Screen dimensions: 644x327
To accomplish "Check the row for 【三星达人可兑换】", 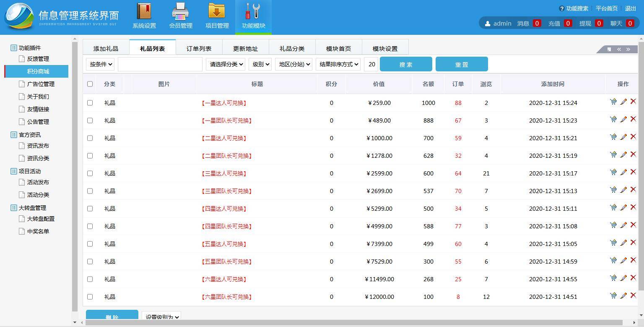I will tap(90, 173).
